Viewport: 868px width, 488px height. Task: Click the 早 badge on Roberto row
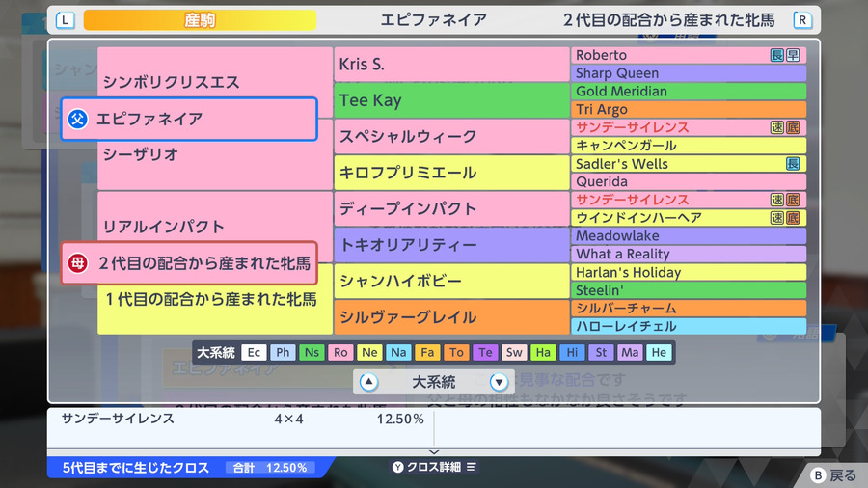(x=793, y=55)
